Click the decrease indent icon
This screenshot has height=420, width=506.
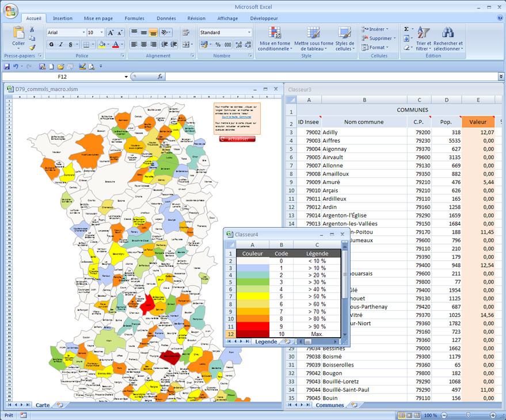(x=165, y=44)
